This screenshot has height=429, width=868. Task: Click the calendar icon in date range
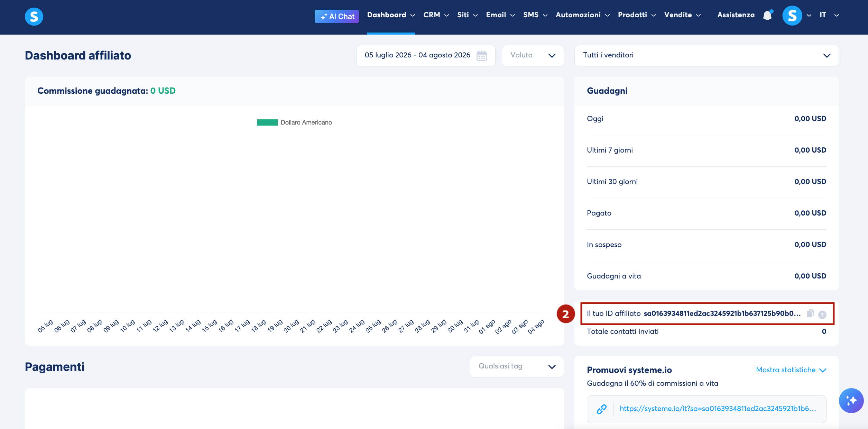coord(481,55)
